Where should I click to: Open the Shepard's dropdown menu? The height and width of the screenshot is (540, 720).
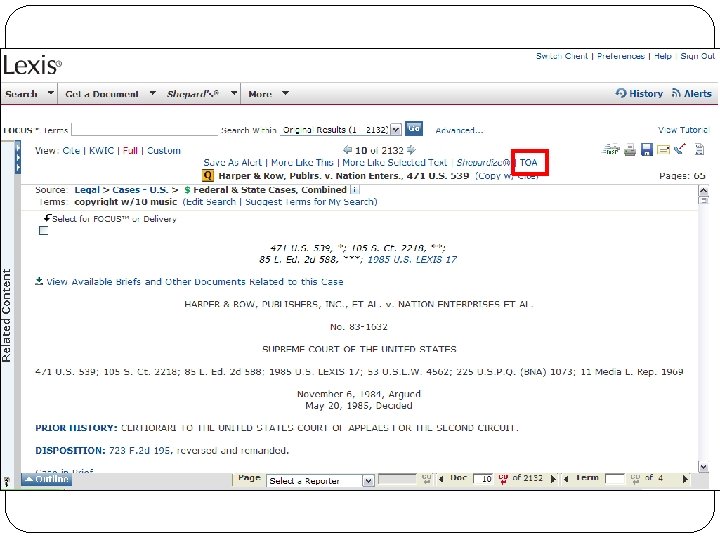234,93
